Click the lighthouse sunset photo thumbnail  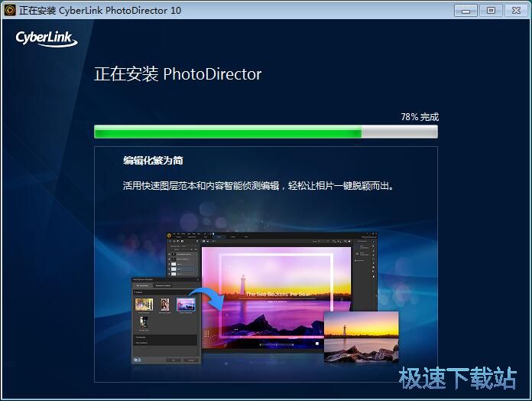(362, 337)
